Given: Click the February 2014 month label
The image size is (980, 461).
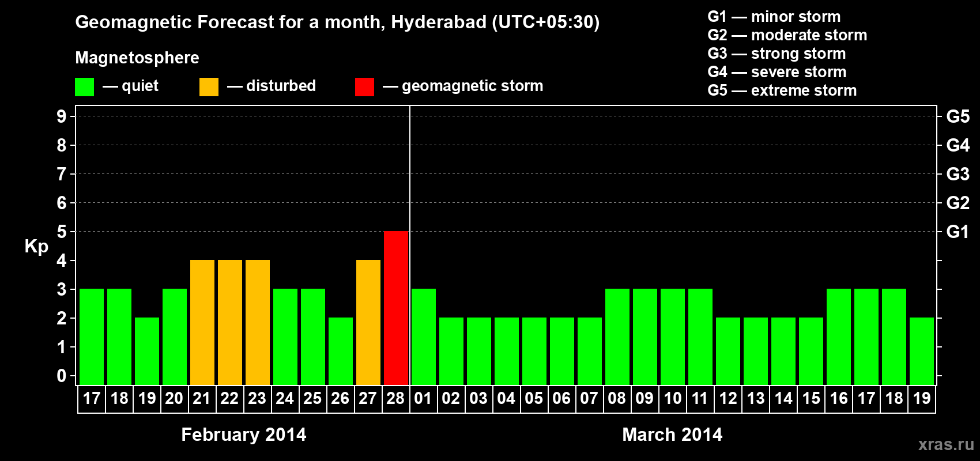Looking at the screenshot, I should click(x=244, y=434).
